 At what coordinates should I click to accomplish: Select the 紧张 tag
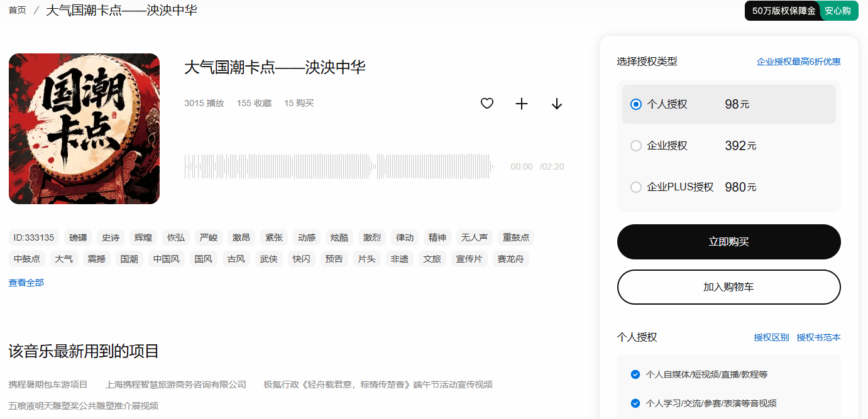[x=274, y=237]
